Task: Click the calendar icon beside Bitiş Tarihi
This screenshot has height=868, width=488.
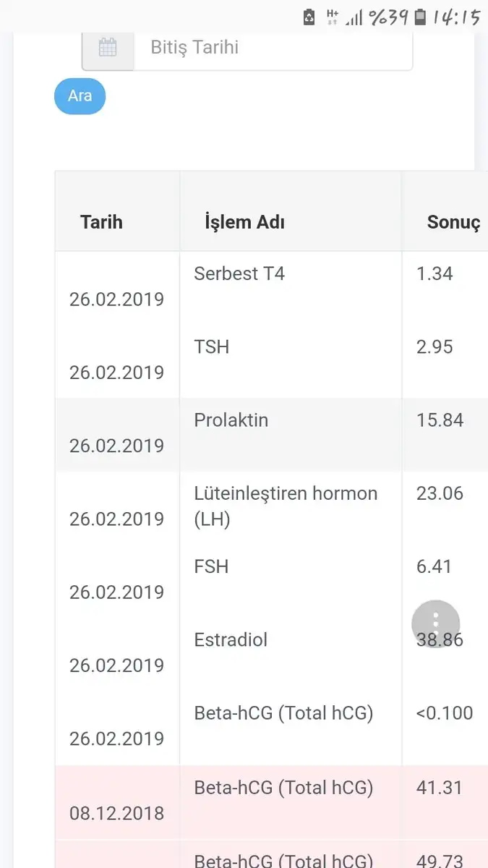Action: (x=108, y=48)
